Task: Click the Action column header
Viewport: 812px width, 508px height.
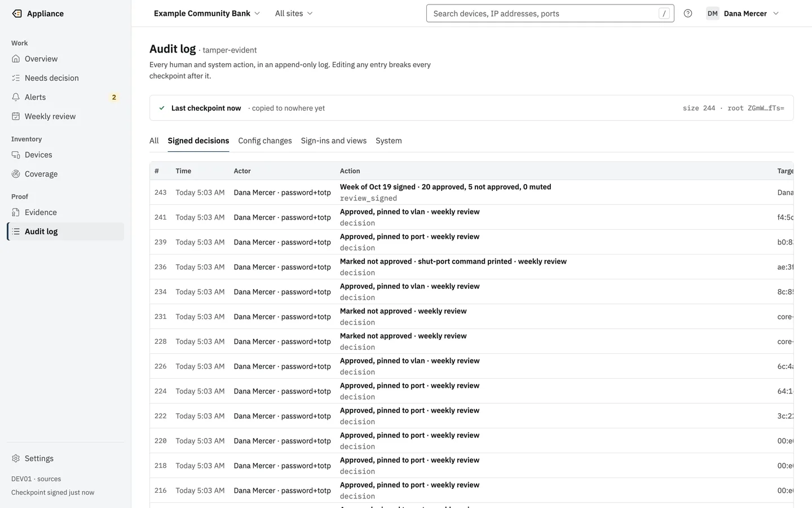Action: [x=350, y=171]
